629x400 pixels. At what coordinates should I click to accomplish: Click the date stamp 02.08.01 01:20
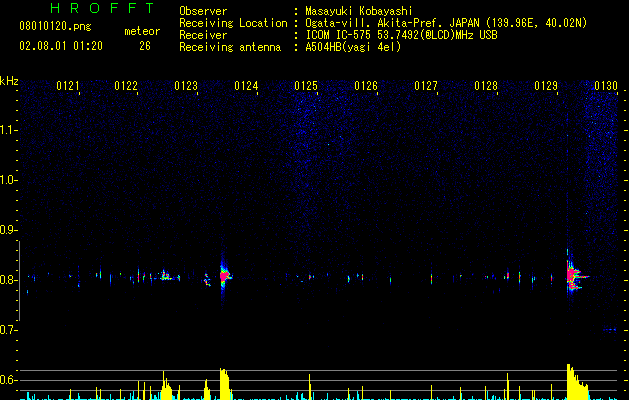pyautogui.click(x=61, y=46)
